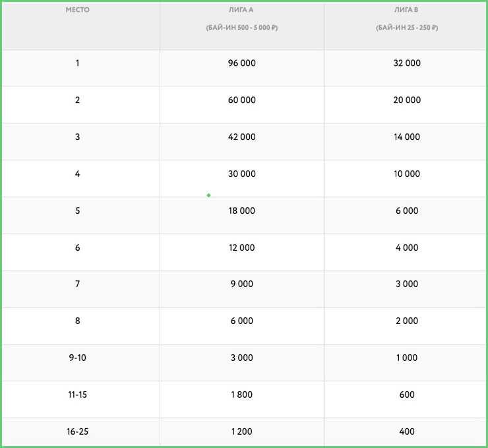This screenshot has width=488, height=448.
Task: Select the 96 000 prize cell
Action: pos(241,63)
